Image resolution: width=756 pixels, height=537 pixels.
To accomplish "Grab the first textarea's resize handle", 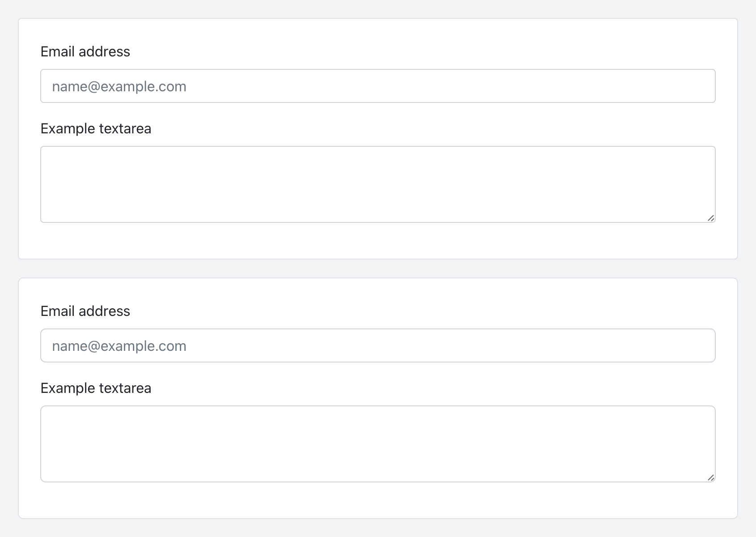I will 711,218.
